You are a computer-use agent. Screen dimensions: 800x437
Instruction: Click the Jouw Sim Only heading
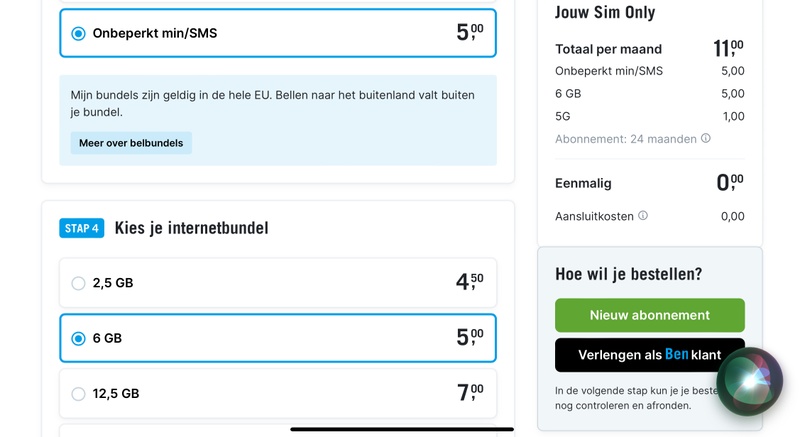click(605, 13)
